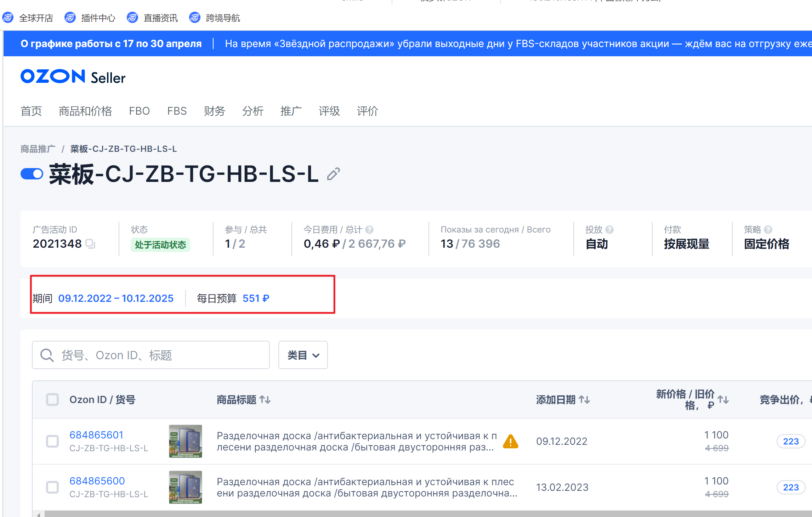Viewport: 812px width, 517px height.
Task: Toggle the campaign active switch off
Action: [32, 174]
